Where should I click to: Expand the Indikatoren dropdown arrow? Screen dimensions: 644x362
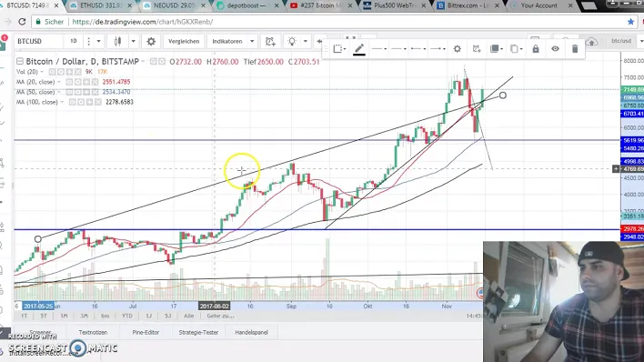pyautogui.click(x=252, y=41)
